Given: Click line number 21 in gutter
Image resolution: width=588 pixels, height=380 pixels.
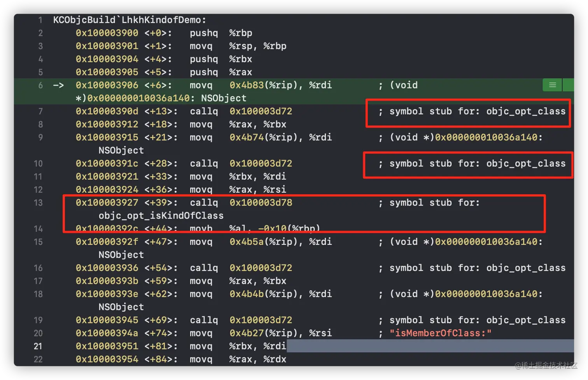Looking at the screenshot, I should click(x=38, y=346).
